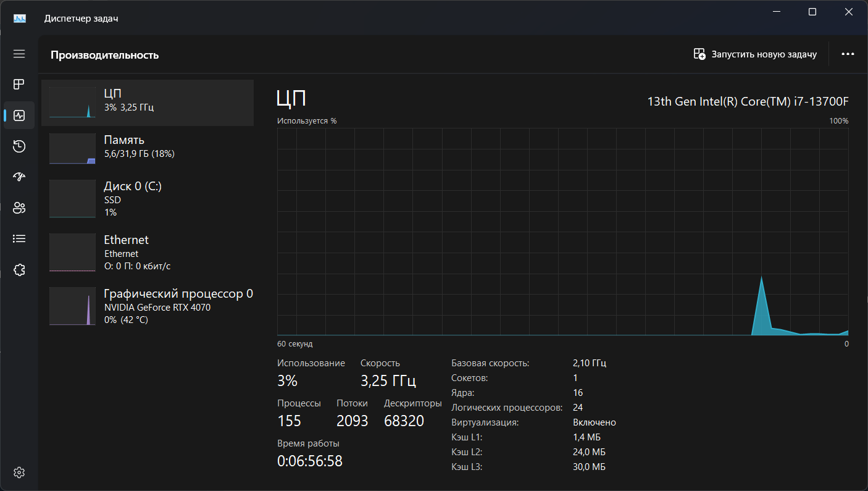The image size is (868, 491).
Task: Click the uptime value 0:06:56:58
Action: click(x=310, y=461)
